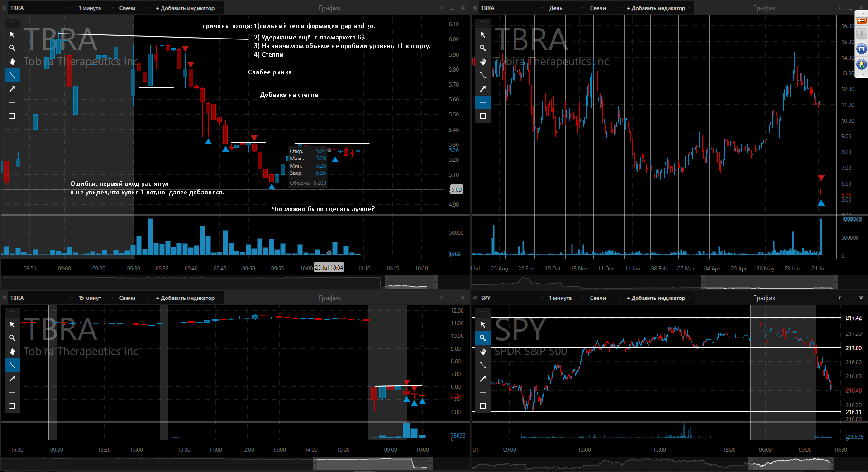The image size is (868, 472).
Task: Click 'График' title of daily chart panel
Action: pos(764,8)
